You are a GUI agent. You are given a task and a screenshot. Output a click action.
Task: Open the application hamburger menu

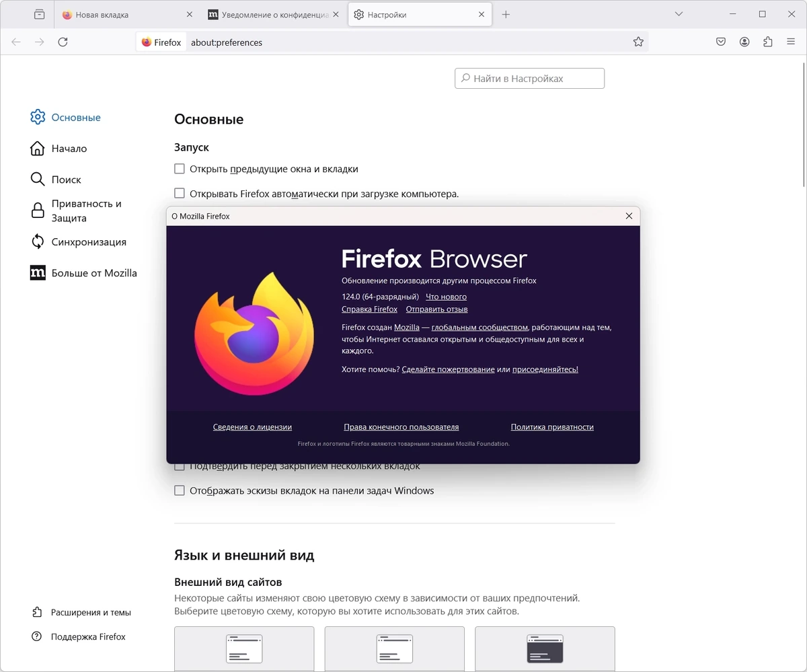(791, 42)
